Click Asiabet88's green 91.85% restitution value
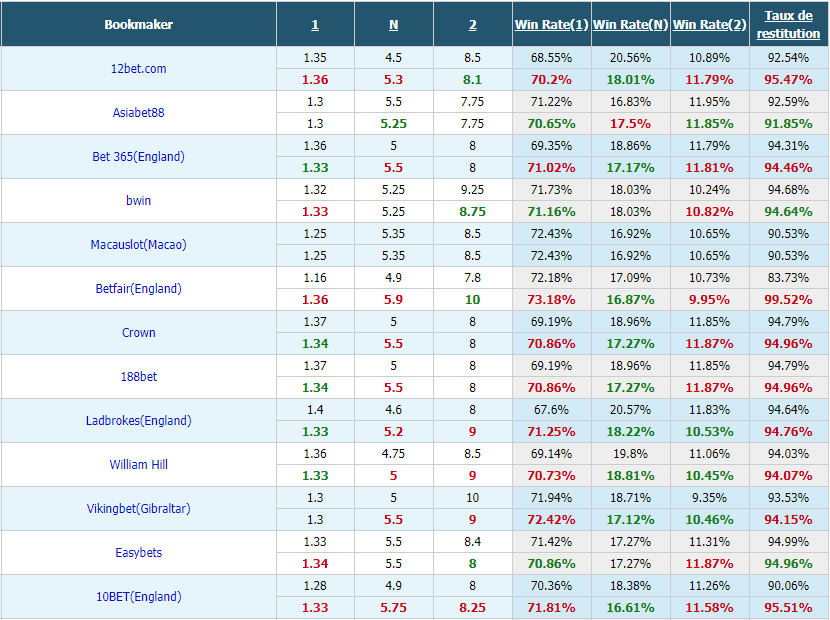830x620 pixels. (x=788, y=124)
